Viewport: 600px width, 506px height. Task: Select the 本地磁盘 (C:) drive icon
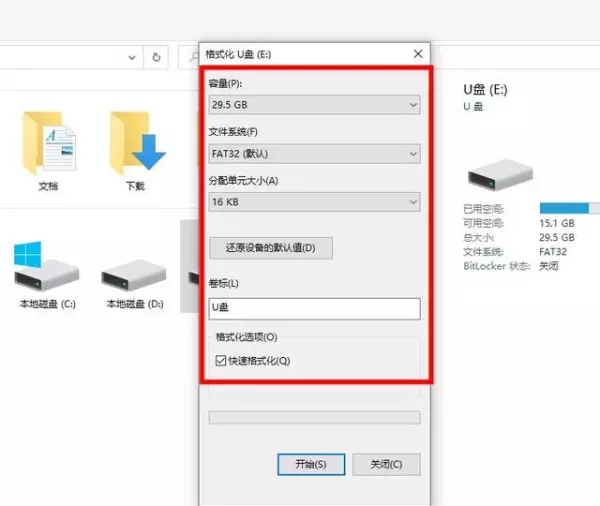point(46,266)
